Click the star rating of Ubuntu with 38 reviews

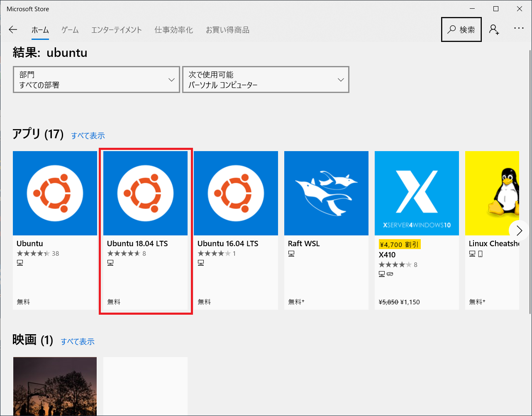[x=33, y=253]
